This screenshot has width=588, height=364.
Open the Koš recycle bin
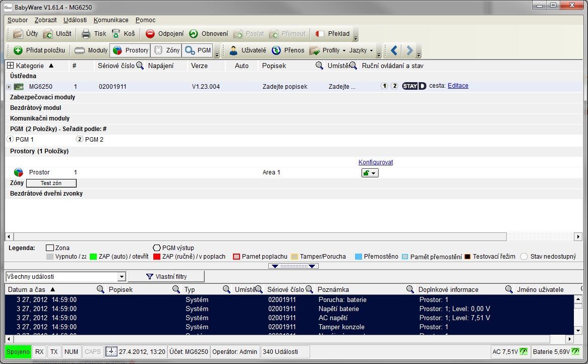click(x=116, y=34)
